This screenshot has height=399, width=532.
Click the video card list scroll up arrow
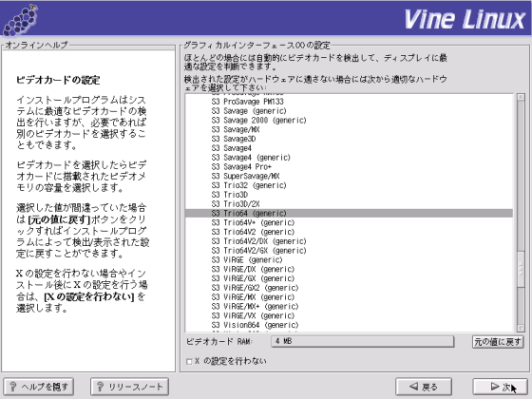(521, 97)
